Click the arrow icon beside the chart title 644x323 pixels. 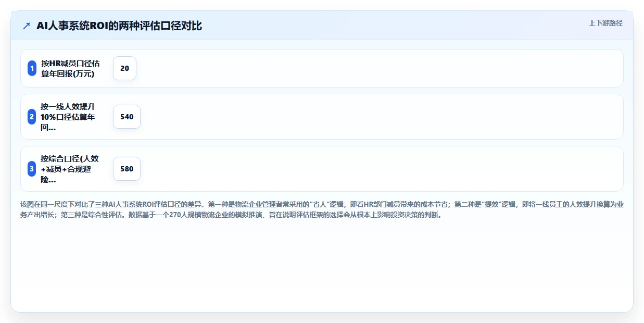(27, 26)
